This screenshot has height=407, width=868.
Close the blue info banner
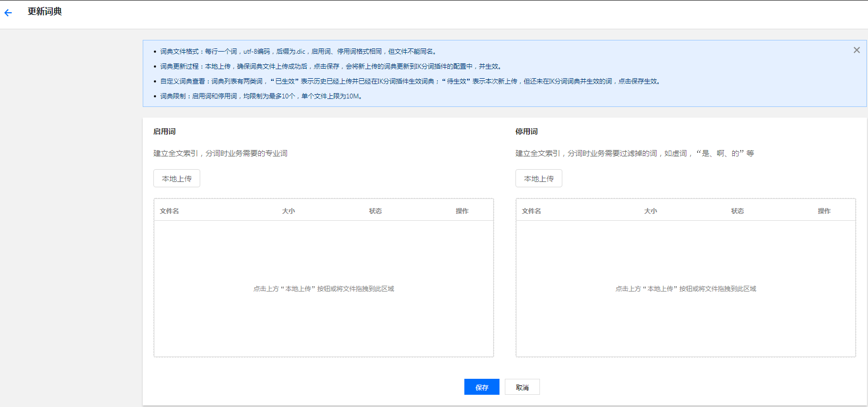coord(856,50)
